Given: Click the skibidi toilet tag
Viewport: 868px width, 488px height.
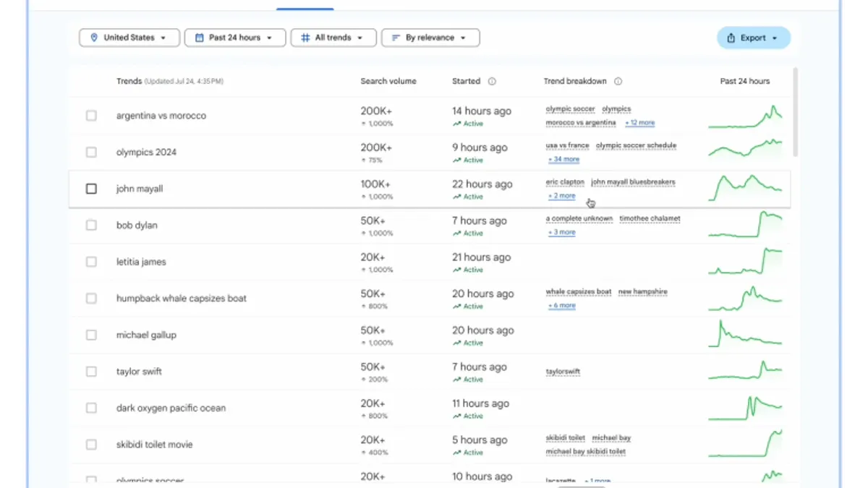Looking at the screenshot, I should (x=566, y=438).
